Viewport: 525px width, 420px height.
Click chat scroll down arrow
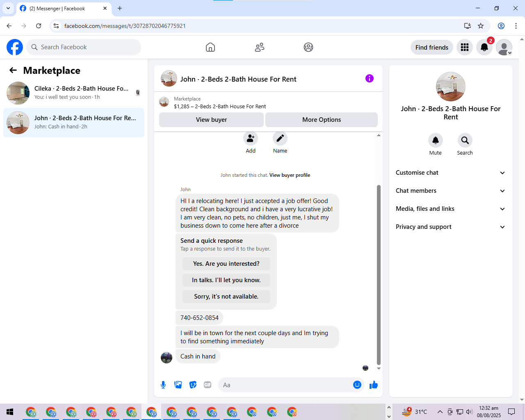[x=379, y=368]
